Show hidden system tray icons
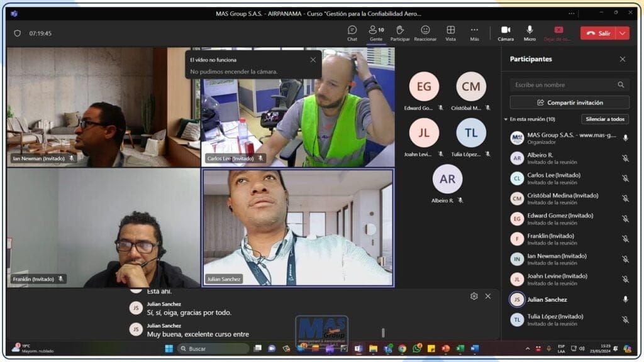Viewport: 644px width, 362px height. 527,348
